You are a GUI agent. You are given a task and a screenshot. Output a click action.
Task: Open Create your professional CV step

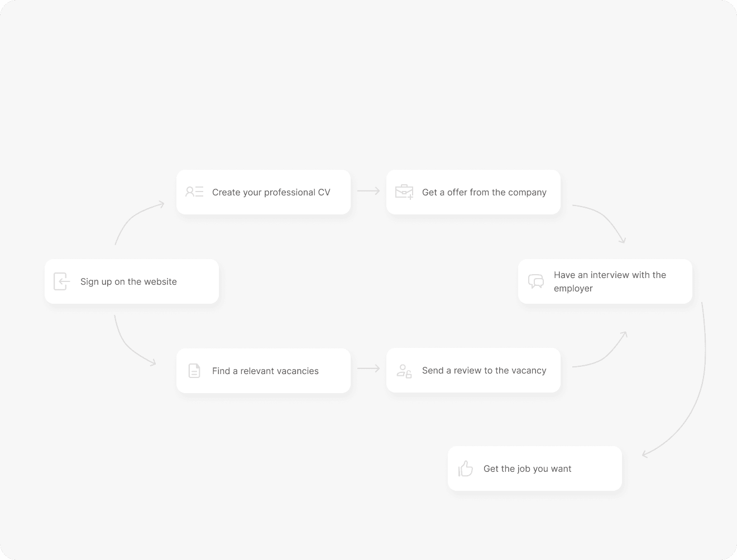pos(264,192)
